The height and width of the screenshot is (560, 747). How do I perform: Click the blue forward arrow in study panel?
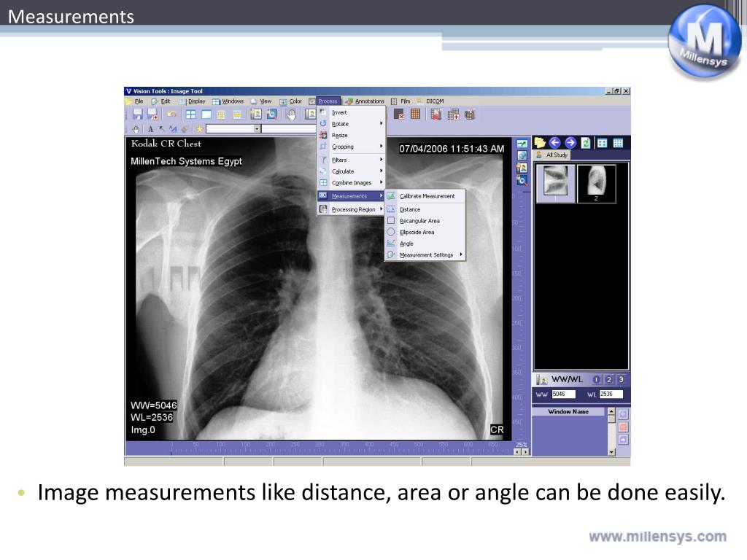click(570, 143)
